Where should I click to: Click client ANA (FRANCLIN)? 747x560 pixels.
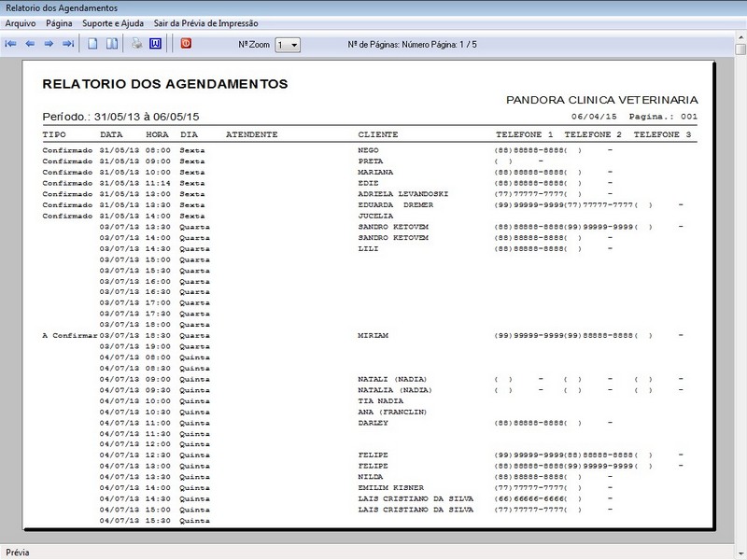click(392, 413)
